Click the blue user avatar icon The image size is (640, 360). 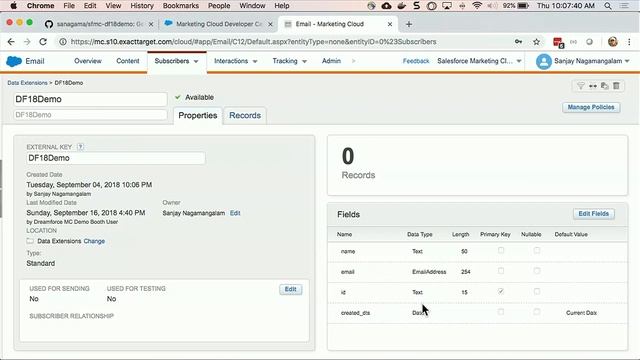[x=544, y=61]
